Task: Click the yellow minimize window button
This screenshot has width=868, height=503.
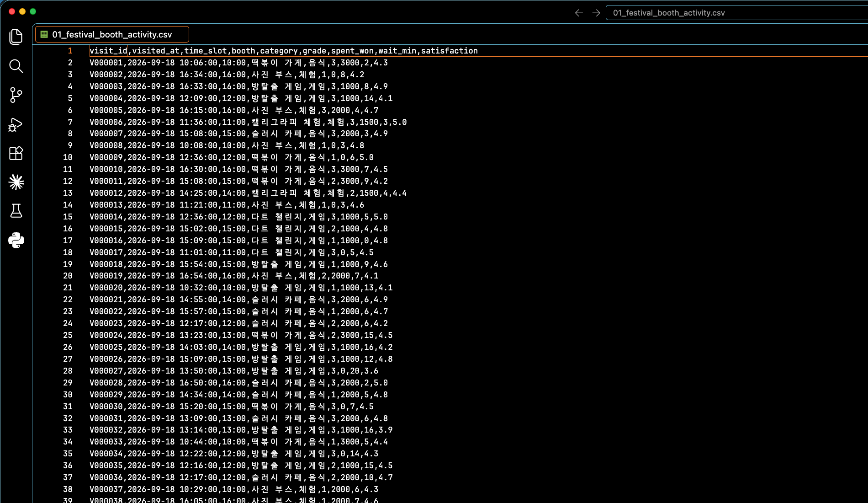Action: [22, 11]
